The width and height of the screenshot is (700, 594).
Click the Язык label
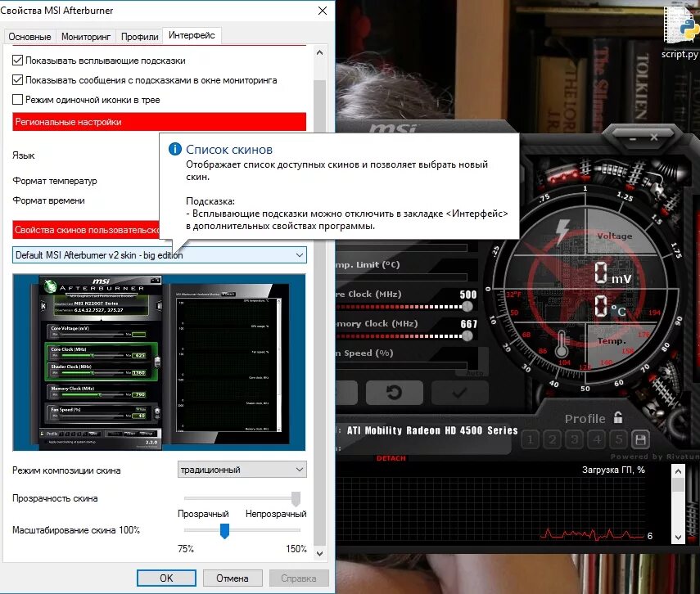[24, 155]
